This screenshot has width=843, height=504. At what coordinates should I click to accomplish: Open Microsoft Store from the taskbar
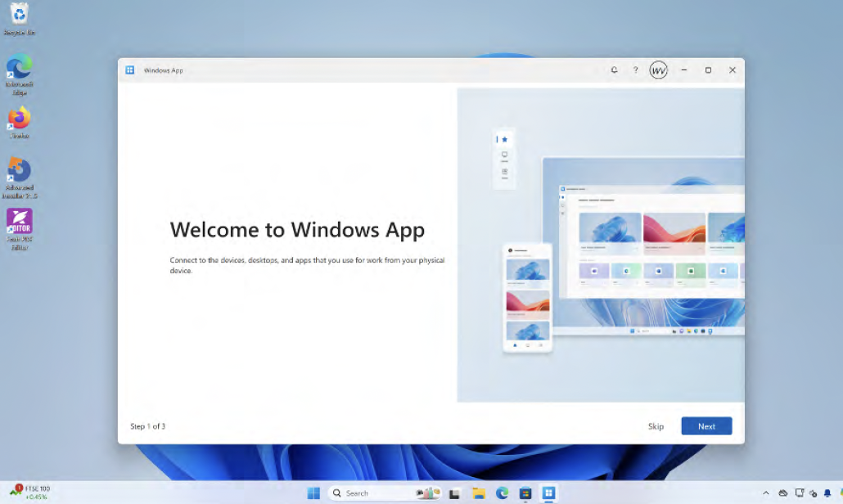[525, 493]
